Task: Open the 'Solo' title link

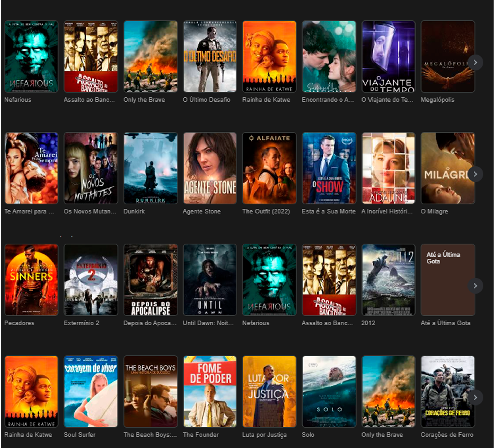Action: [x=308, y=435]
